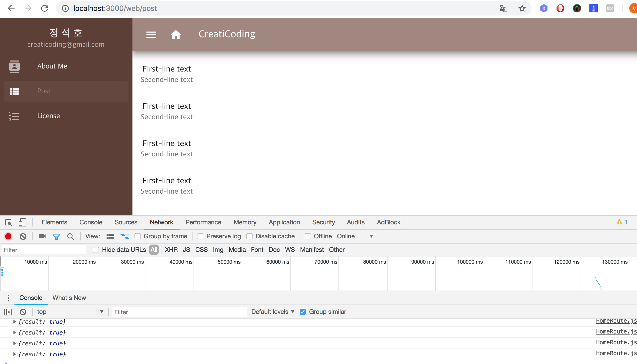Image resolution: width=637 pixels, height=364 pixels.
Task: Open the network filter funnel
Action: [x=56, y=236]
